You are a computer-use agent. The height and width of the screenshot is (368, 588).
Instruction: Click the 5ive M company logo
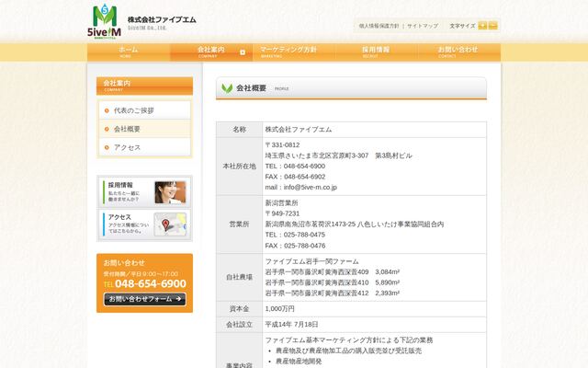pos(104,20)
